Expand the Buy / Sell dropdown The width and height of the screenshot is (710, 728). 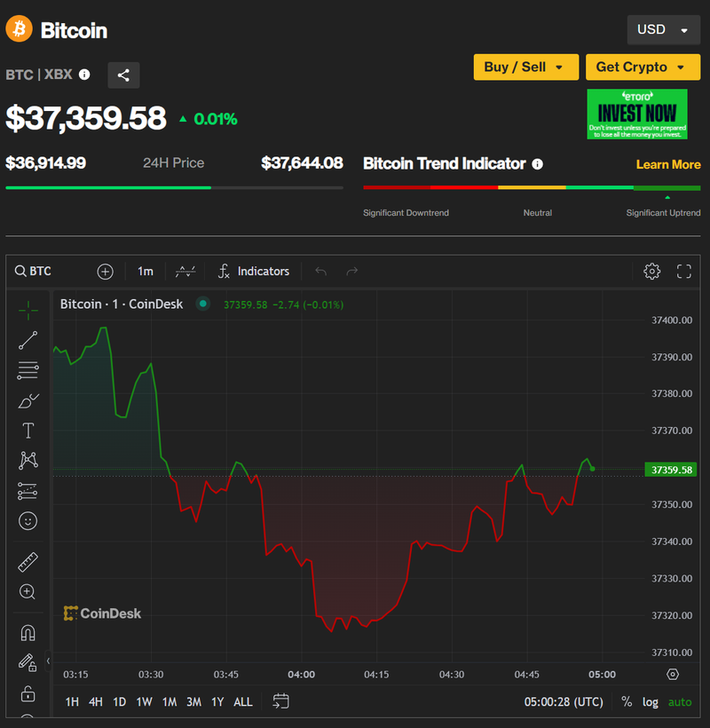pos(525,67)
